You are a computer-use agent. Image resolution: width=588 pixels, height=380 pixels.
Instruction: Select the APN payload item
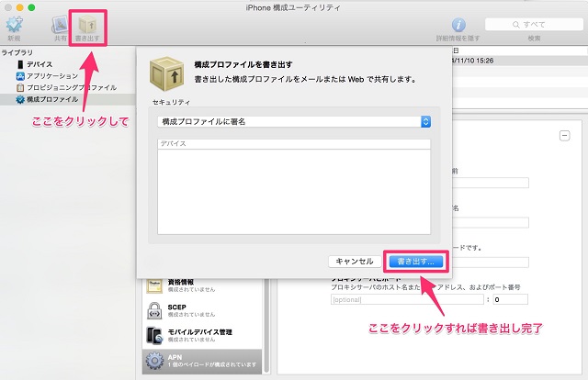point(202,362)
